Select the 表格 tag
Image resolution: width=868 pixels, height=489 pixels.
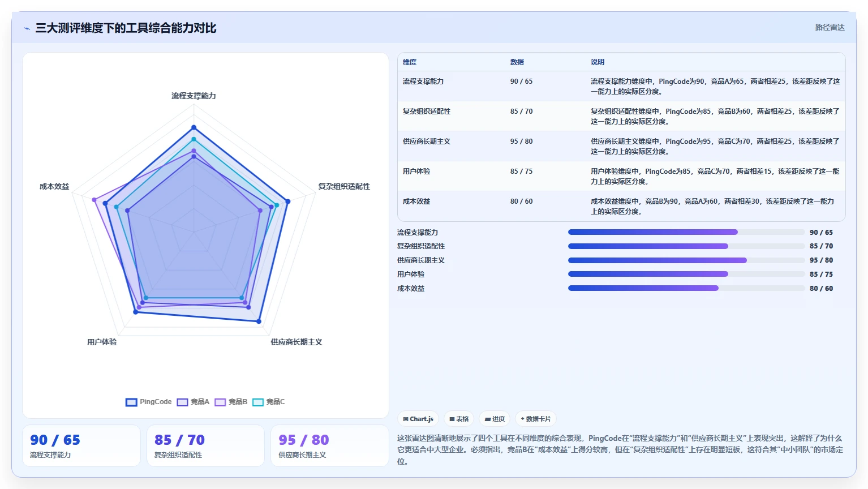[459, 419]
